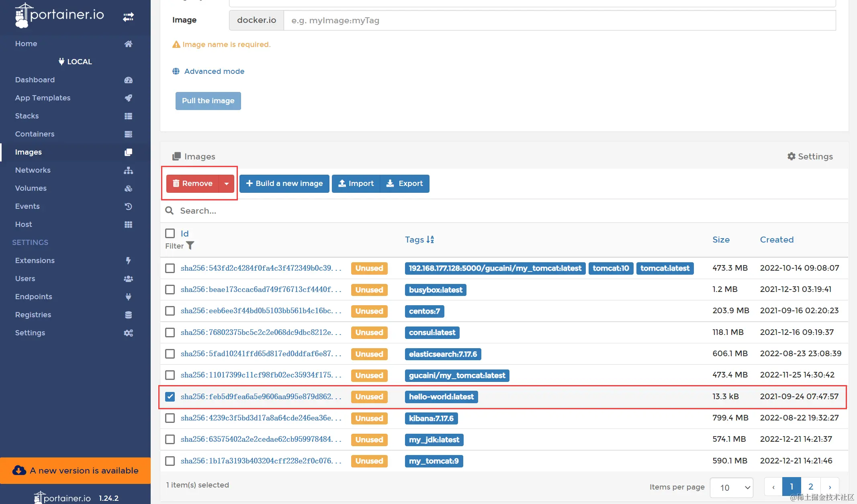Open the Items per page dropdown

pos(731,487)
